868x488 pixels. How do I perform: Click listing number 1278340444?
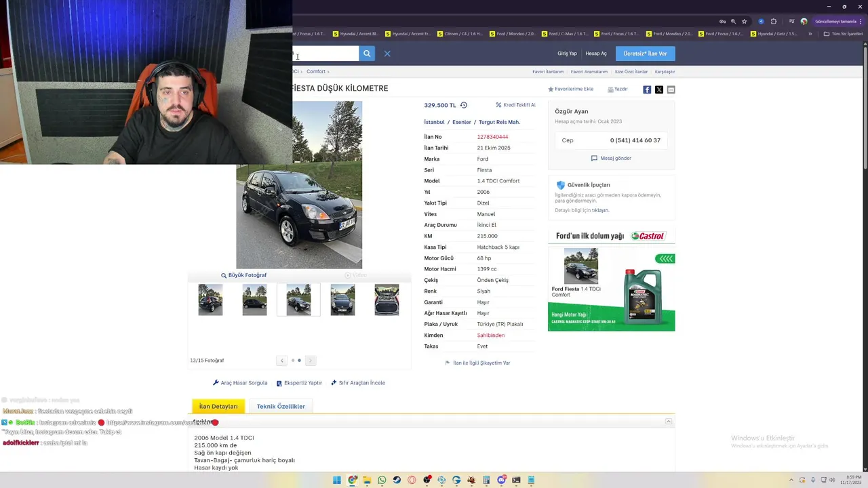pyautogui.click(x=492, y=137)
